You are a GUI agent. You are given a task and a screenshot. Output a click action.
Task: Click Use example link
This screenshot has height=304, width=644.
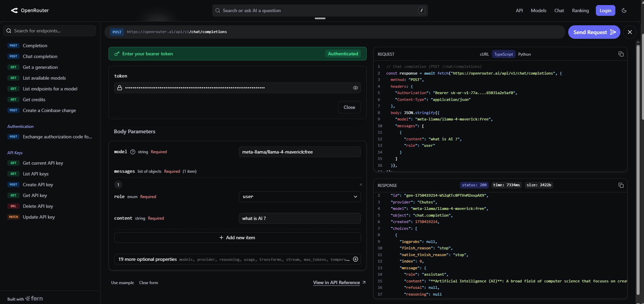[122, 283]
